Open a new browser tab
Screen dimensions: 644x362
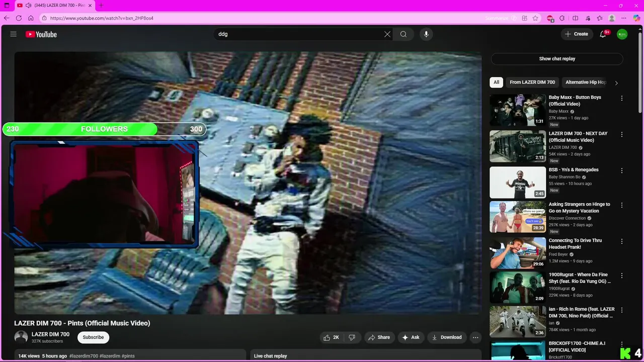[x=101, y=6]
